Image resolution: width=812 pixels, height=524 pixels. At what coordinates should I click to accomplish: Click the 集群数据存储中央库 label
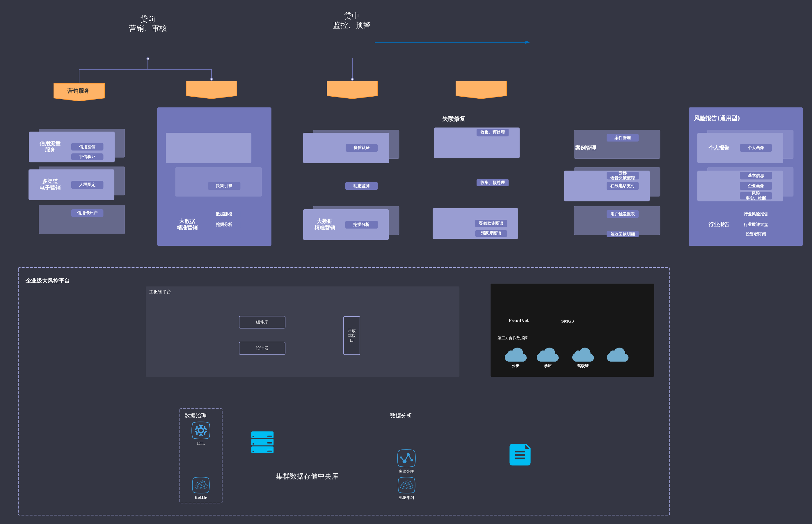[307, 476]
